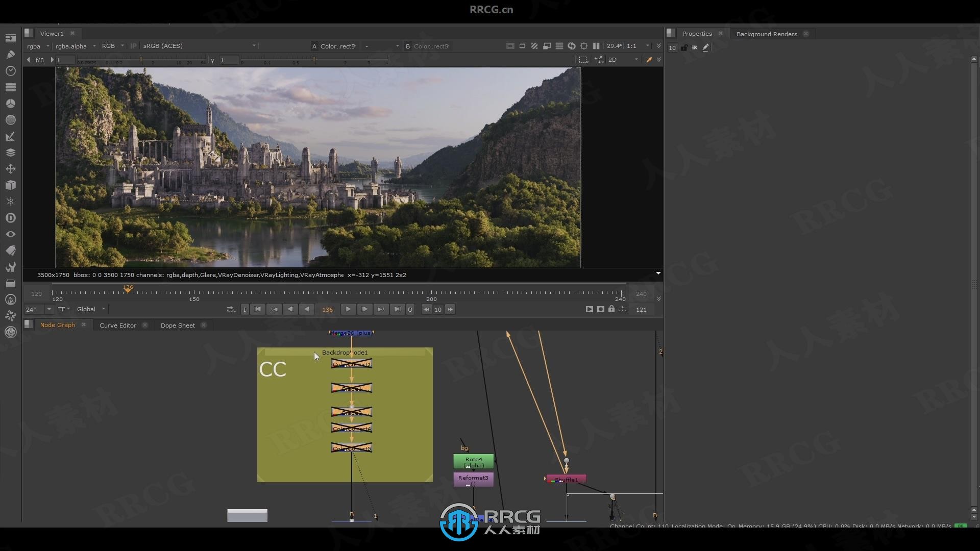Step forward by 10 frames

(450, 309)
